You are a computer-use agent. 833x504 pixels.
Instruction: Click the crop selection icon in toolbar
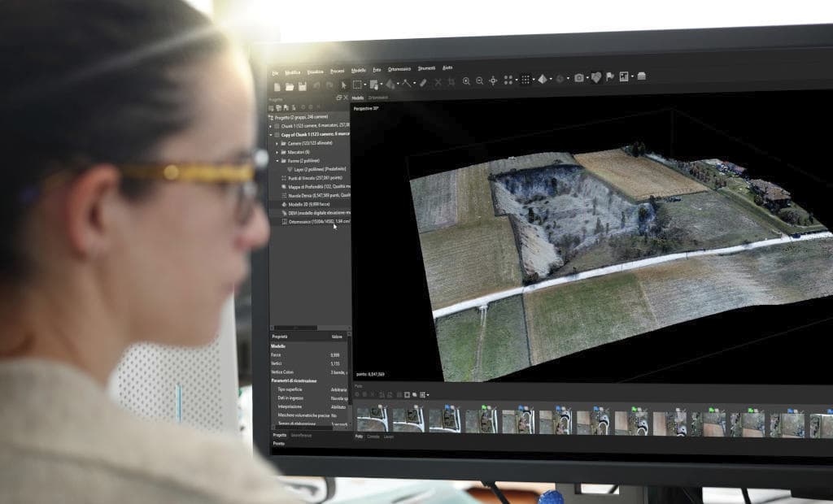(451, 82)
